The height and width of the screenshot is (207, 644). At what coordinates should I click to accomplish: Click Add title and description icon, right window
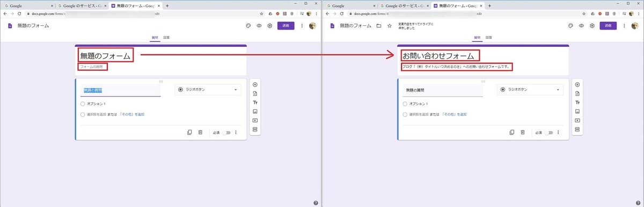click(577, 102)
